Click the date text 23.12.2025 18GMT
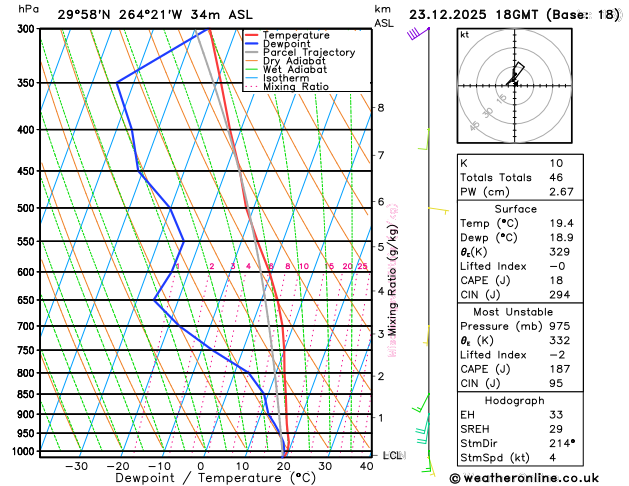This screenshot has height=486, width=629. tap(474, 15)
